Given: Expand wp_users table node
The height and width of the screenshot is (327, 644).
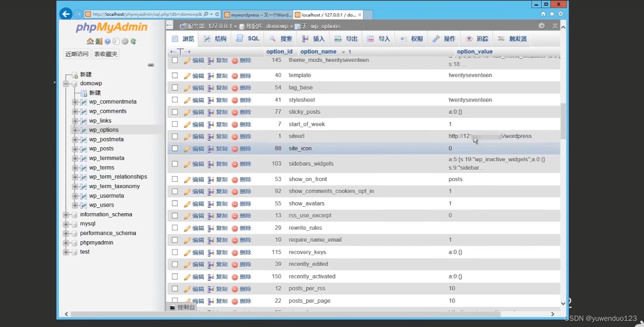Looking at the screenshot, I should pyautogui.click(x=75, y=205).
